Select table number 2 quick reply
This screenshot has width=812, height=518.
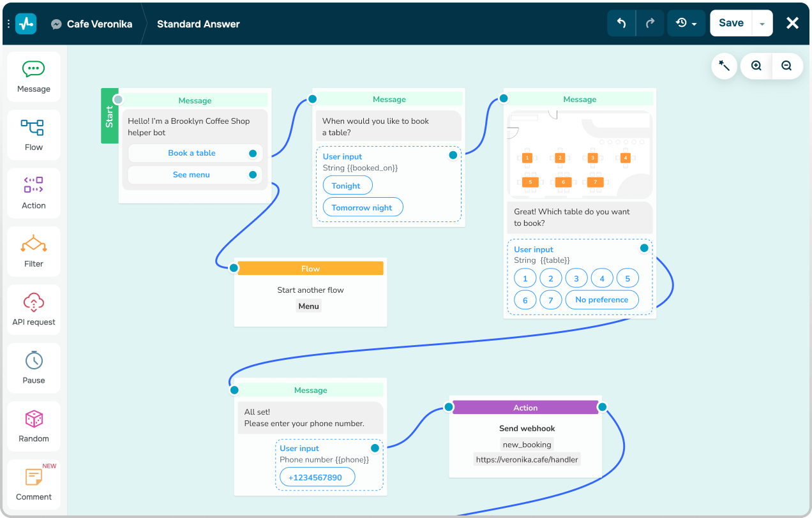click(x=551, y=278)
